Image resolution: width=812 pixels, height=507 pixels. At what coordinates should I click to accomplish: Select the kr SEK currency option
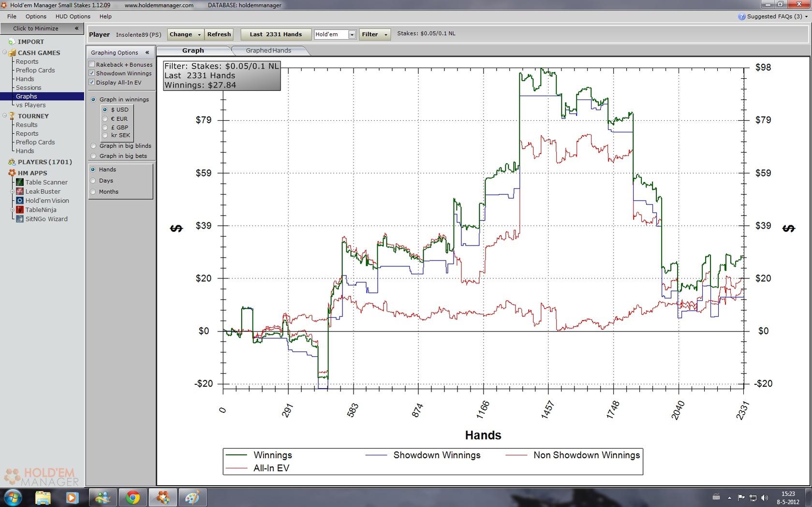[105, 135]
